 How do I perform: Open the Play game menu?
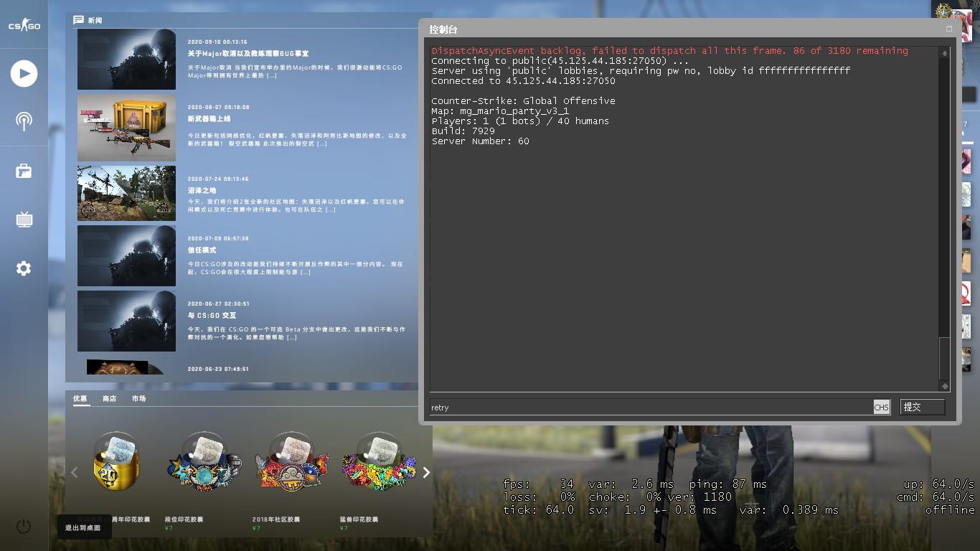point(24,73)
